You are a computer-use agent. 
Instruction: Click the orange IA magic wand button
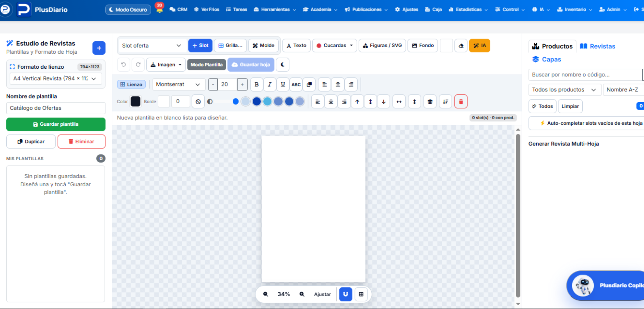coord(480,46)
